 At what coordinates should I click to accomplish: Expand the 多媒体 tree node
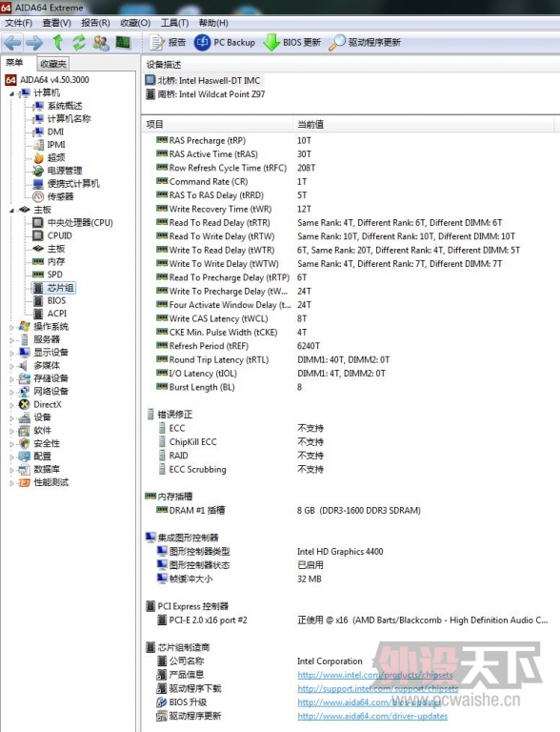(x=11, y=366)
